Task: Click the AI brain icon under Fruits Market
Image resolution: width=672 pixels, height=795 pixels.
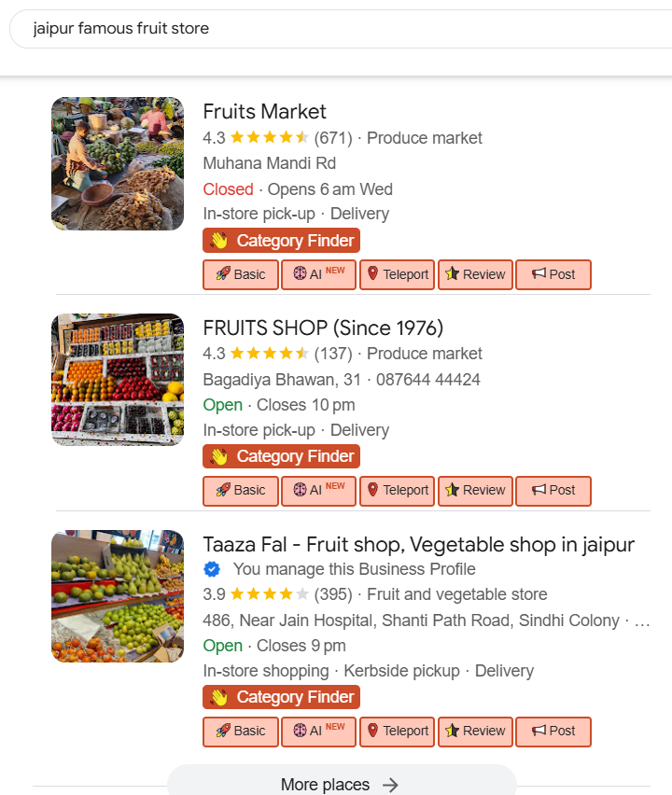Action: point(301,274)
